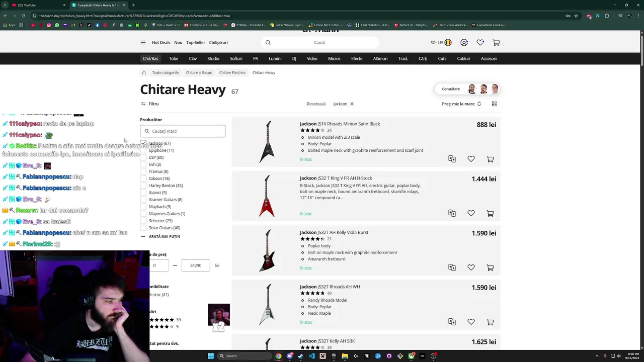The height and width of the screenshot is (362, 644).
Task: Focus the main Caută search box
Action: (x=319, y=43)
